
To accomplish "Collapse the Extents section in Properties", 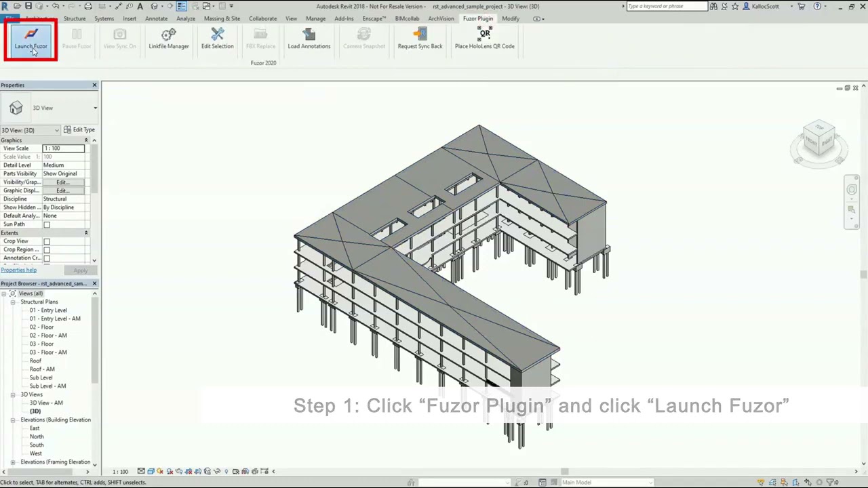I will pyautogui.click(x=86, y=232).
